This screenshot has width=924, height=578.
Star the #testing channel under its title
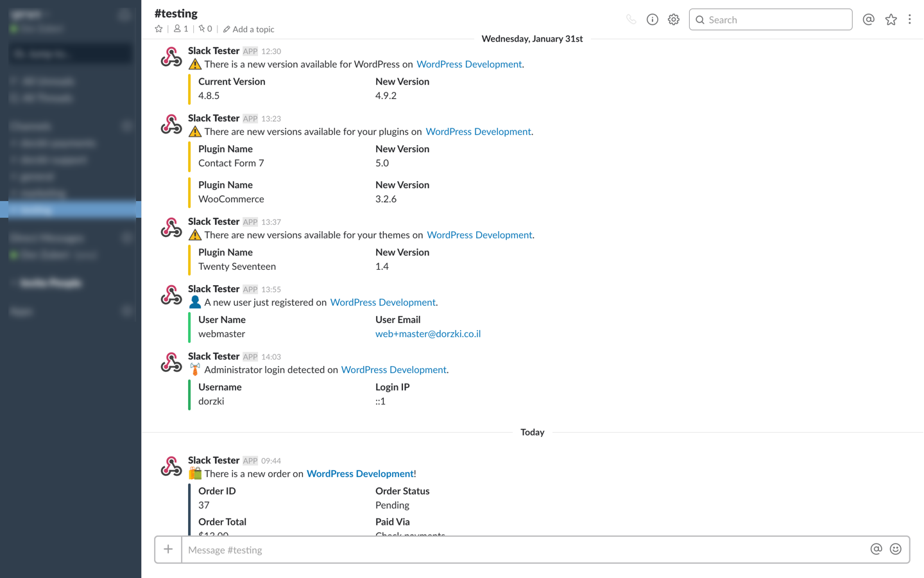(159, 29)
